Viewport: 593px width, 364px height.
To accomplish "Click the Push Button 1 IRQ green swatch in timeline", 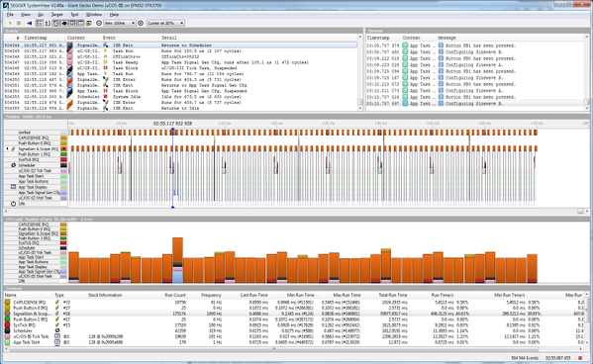I will coord(63,154).
